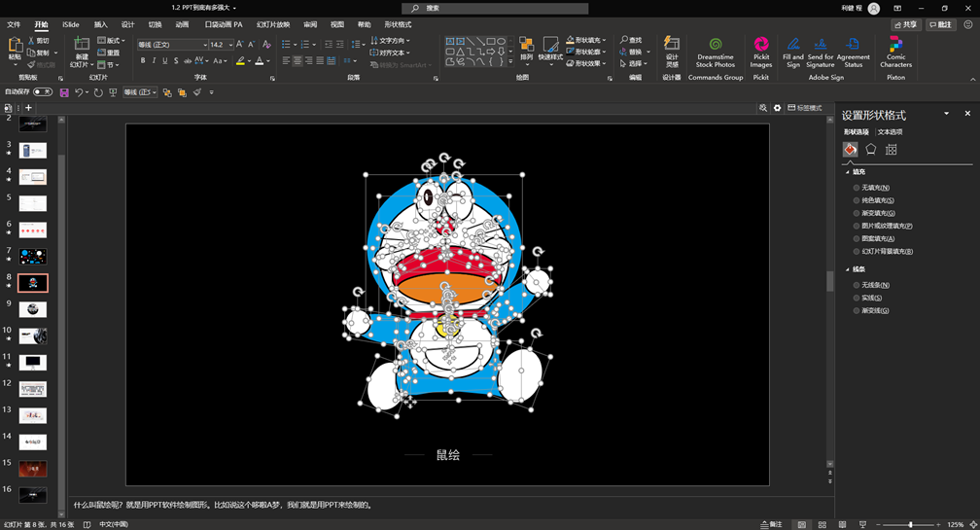The height and width of the screenshot is (530, 980).
Task: Switch to Design (设计) ribbon tab
Action: point(127,24)
